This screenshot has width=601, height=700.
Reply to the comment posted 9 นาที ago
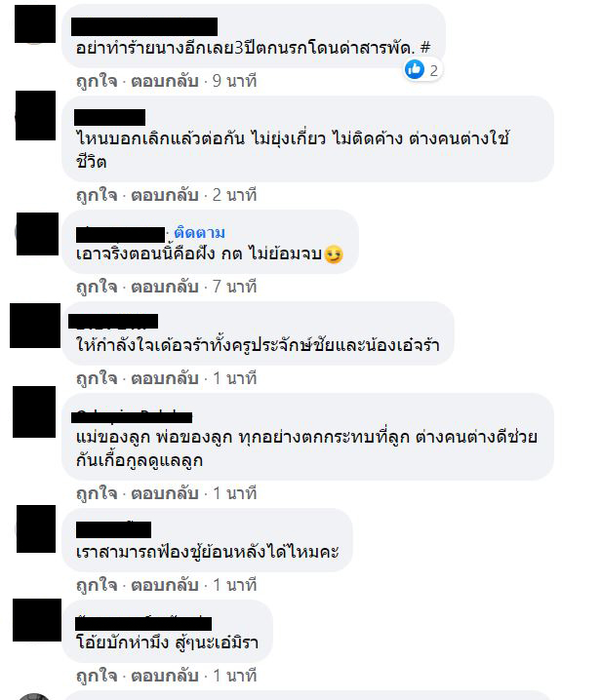pos(165,81)
